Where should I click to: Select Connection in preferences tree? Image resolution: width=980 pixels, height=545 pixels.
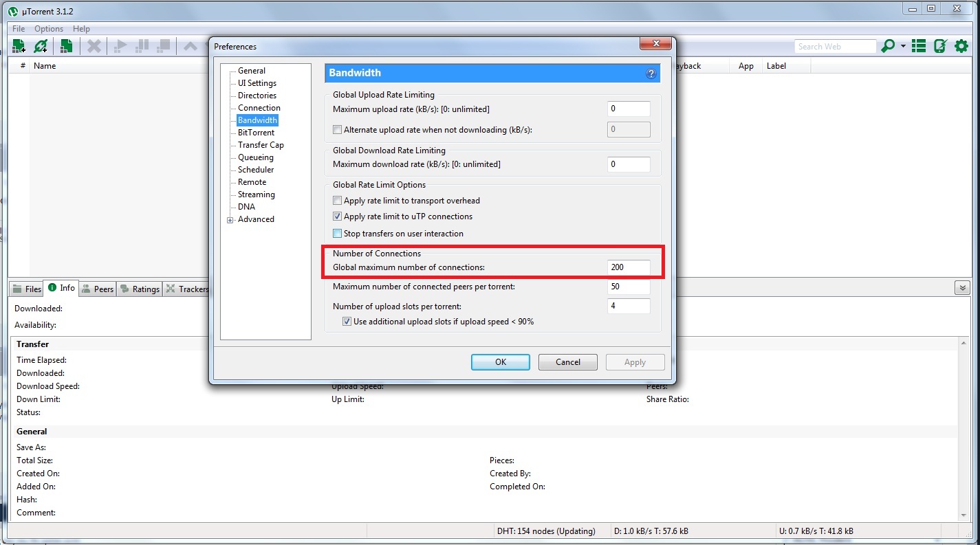coord(259,108)
